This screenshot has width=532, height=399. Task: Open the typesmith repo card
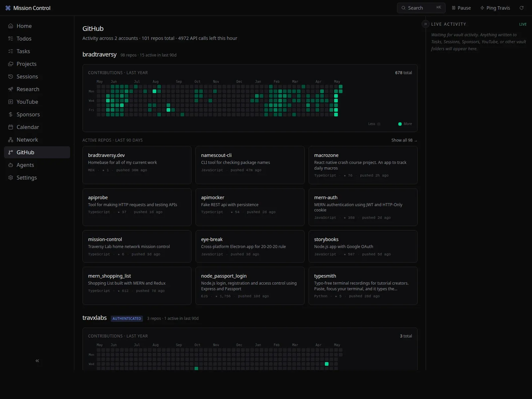(363, 286)
